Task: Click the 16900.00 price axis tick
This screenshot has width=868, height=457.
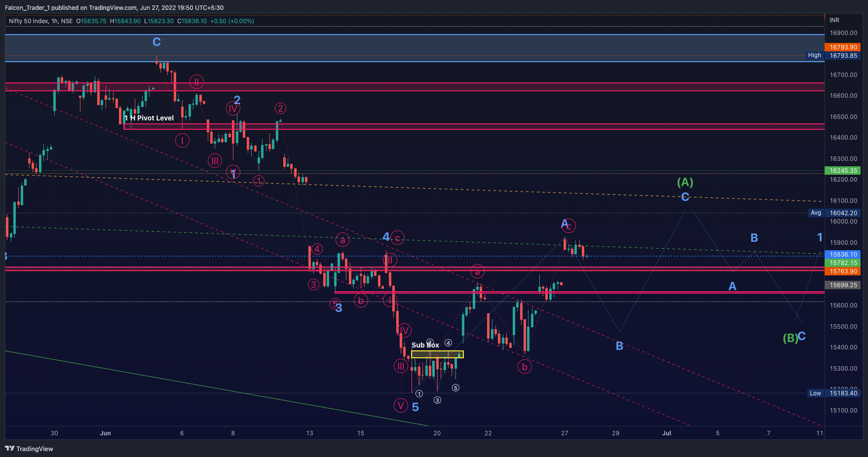Action: 843,33
